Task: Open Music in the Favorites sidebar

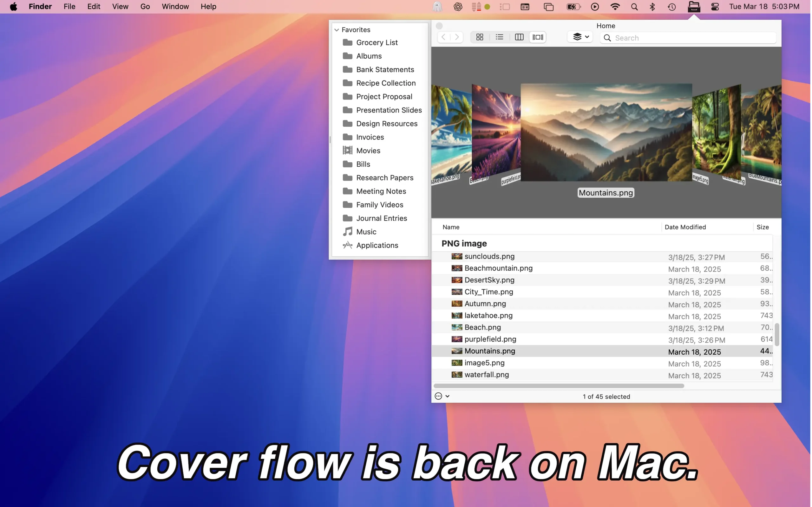Action: pos(366,232)
